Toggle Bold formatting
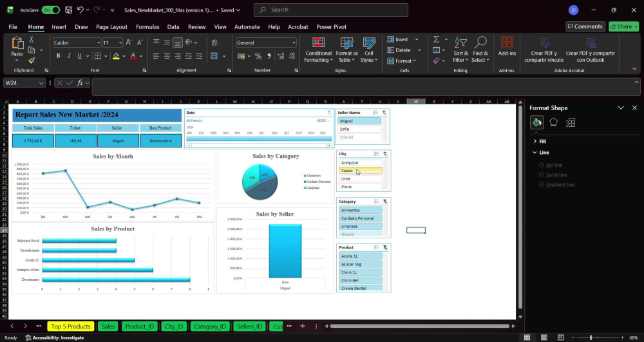Image resolution: width=644 pixels, height=342 pixels. pos(59,56)
